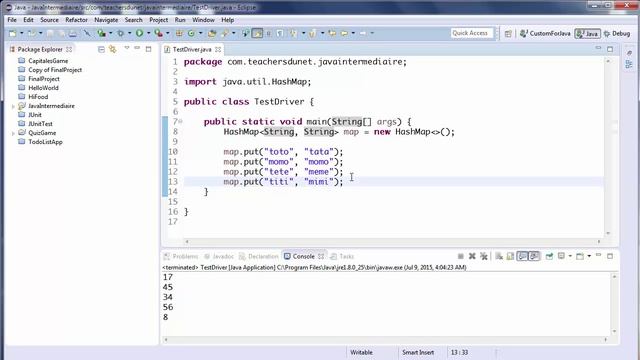This screenshot has height=360, width=640.
Task: Click the Open Type toolbar icon
Action: coord(212,33)
